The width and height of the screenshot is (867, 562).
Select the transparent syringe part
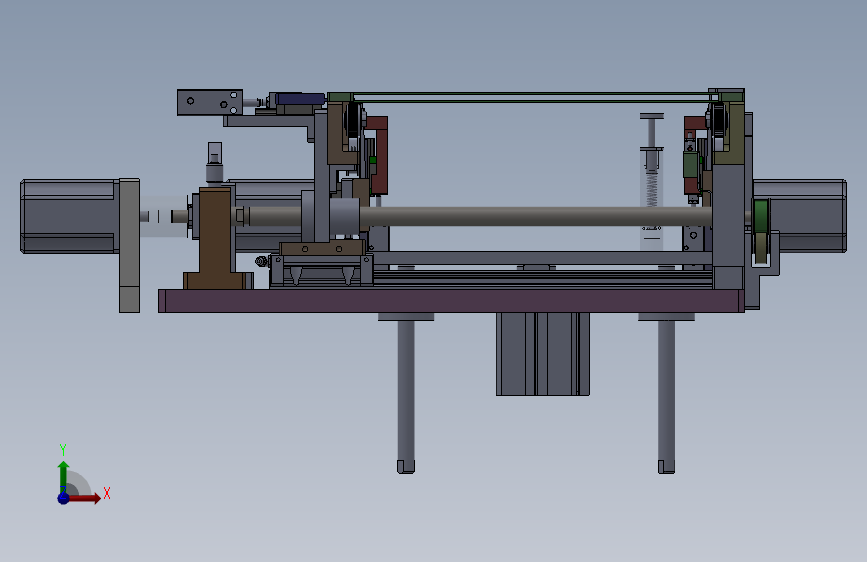coord(652,183)
